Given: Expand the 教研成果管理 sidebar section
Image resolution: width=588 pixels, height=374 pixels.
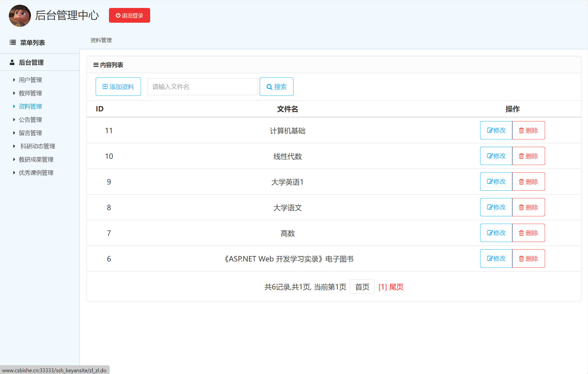Looking at the screenshot, I should [x=35, y=159].
